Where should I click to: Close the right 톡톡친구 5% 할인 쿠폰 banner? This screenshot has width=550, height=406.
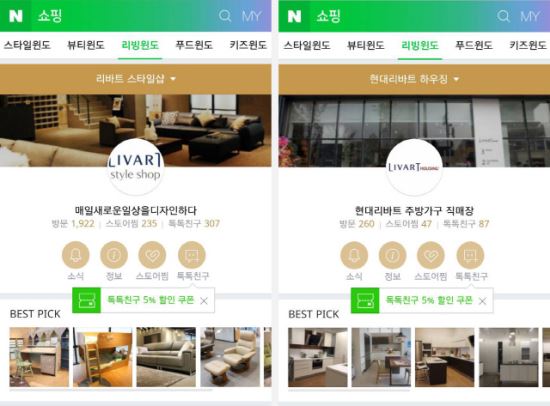pyautogui.click(x=483, y=301)
